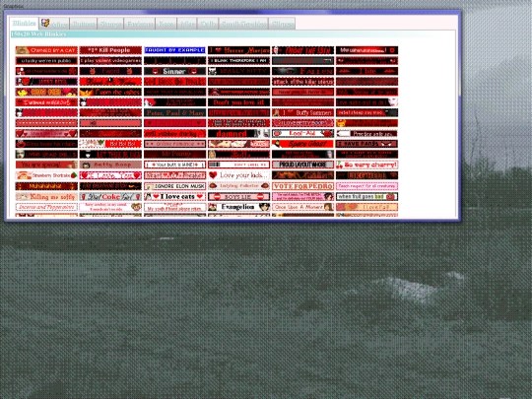Select the 'online romance' blinkie
The image size is (532, 399).
pyautogui.click(x=174, y=144)
